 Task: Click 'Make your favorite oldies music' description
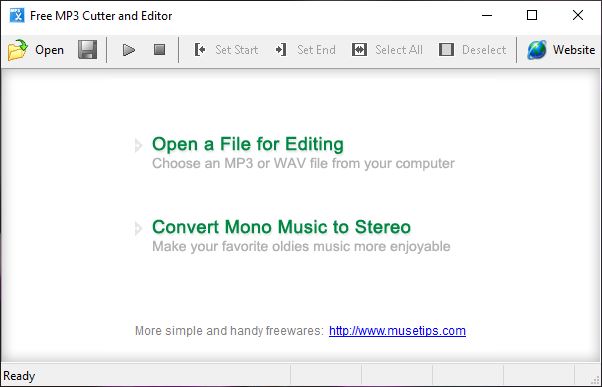[301, 246]
